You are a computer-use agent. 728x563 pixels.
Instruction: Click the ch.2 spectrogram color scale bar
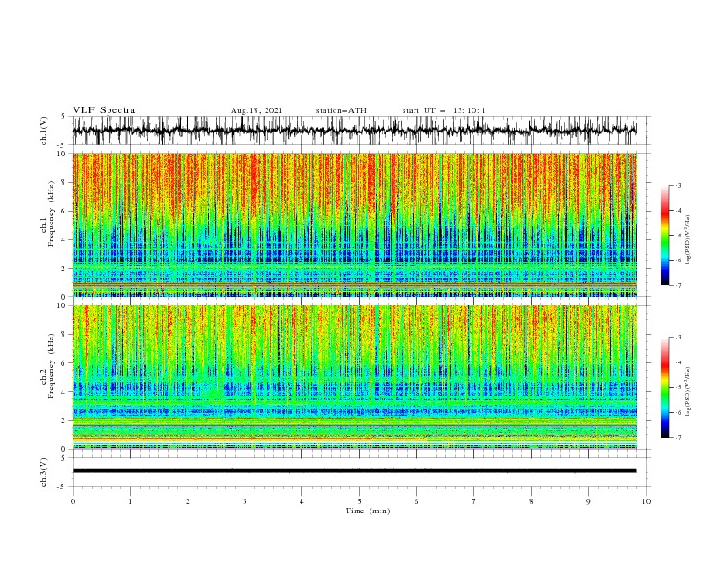[665, 387]
